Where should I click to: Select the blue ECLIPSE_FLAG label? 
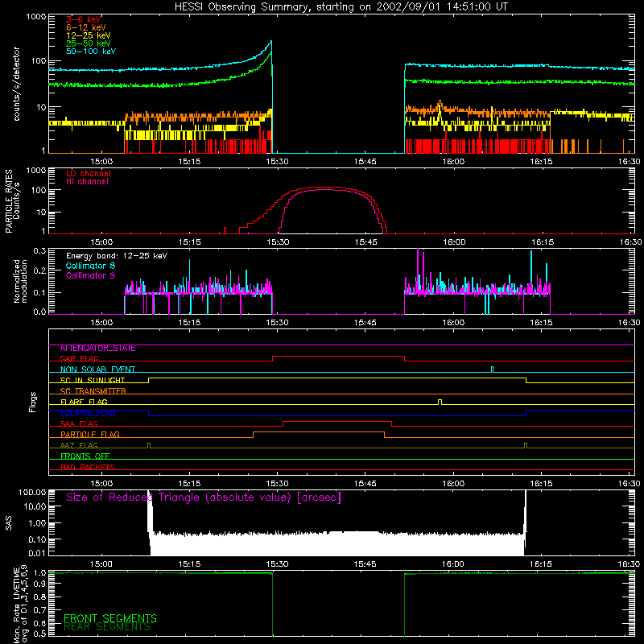(88, 413)
